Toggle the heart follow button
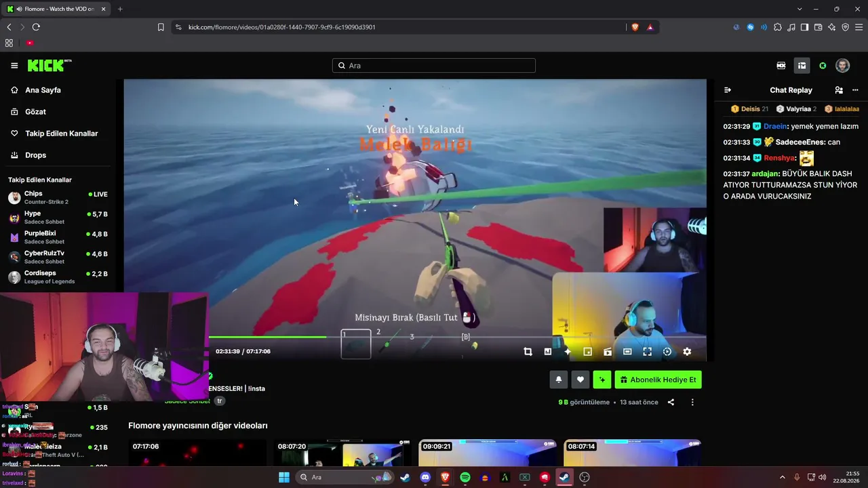Screen dimensions: 868x488 tap(580, 380)
